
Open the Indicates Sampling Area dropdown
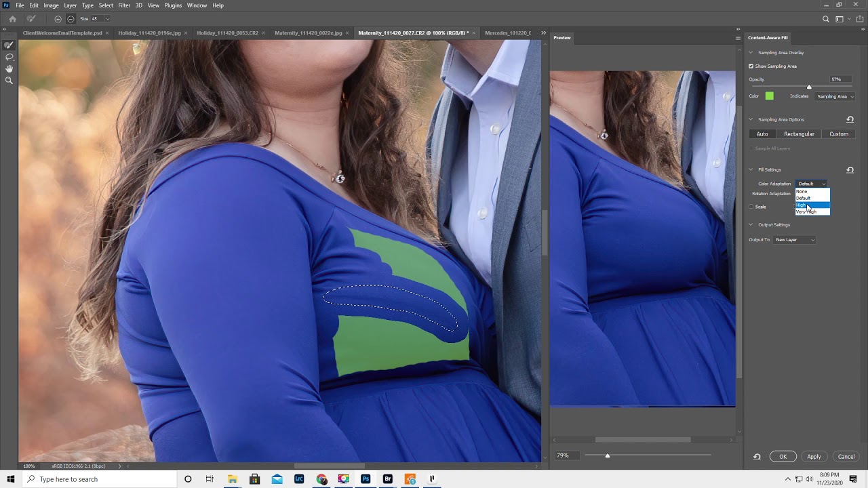[835, 96]
